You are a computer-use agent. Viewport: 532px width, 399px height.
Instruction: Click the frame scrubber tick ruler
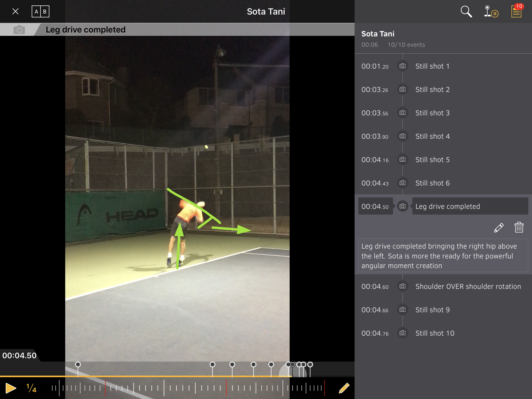pos(187,388)
